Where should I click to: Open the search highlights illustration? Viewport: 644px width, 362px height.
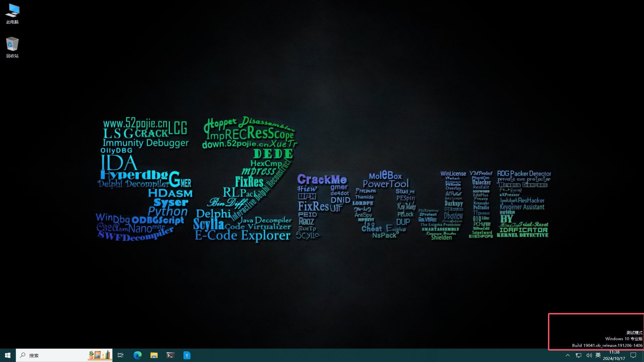[99, 355]
